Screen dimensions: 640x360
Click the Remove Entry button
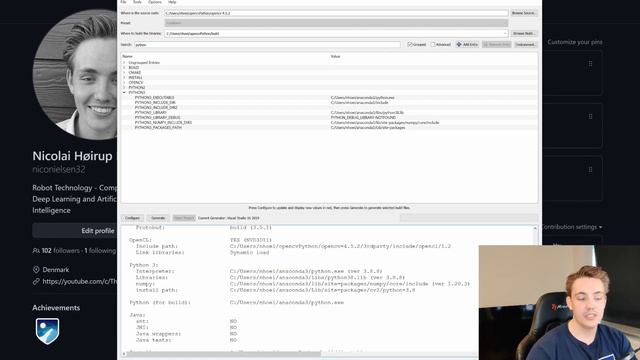click(x=496, y=44)
